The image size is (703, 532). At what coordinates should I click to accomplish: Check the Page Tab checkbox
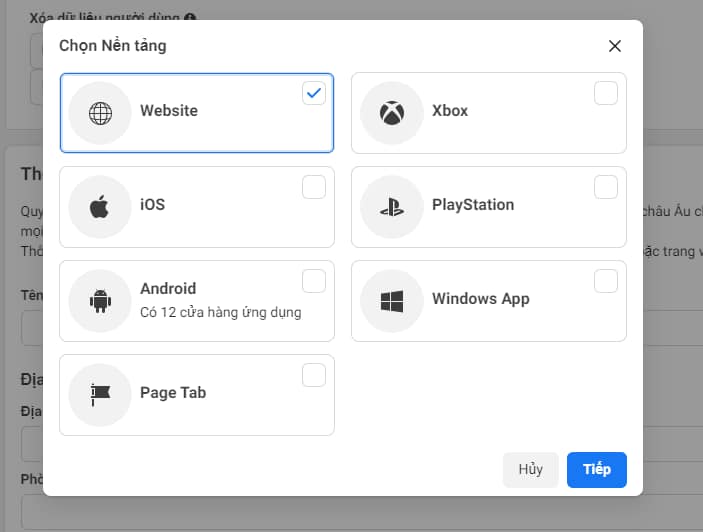(314, 375)
